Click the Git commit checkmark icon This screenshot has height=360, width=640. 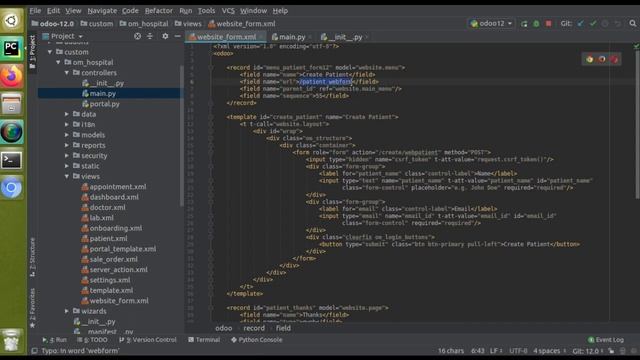pos(593,24)
